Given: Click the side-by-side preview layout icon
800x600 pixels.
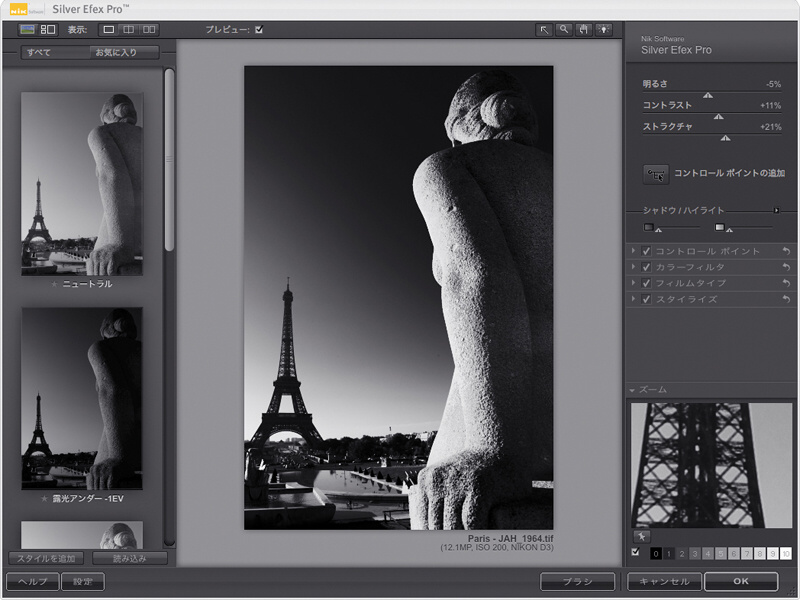Looking at the screenshot, I should pyautogui.click(x=148, y=30).
